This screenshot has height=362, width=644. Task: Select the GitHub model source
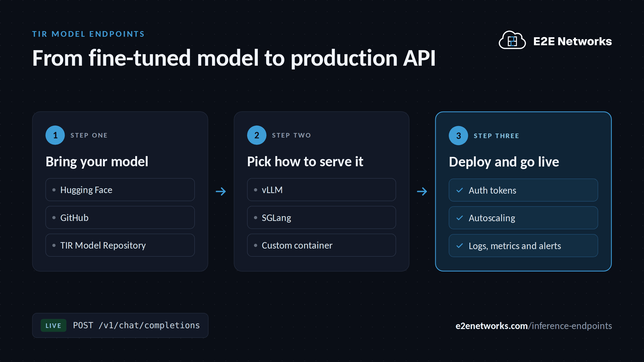click(120, 217)
